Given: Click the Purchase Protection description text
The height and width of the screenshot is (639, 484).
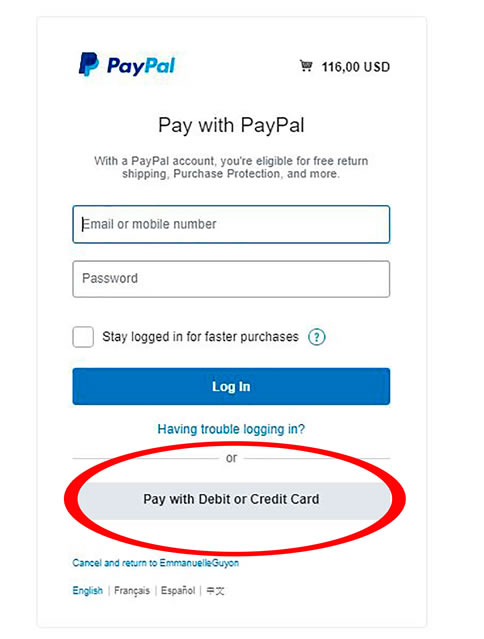Looking at the screenshot, I should (x=231, y=167).
